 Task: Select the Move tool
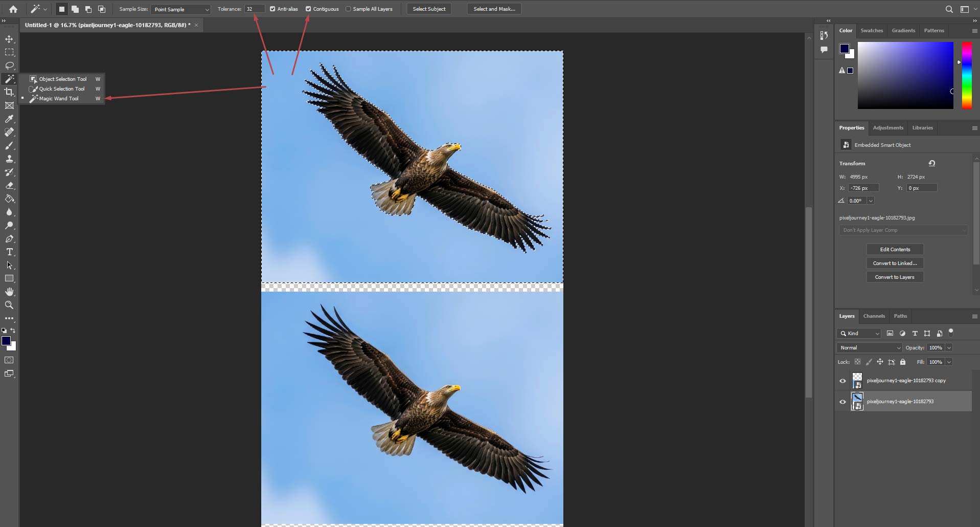click(x=9, y=38)
